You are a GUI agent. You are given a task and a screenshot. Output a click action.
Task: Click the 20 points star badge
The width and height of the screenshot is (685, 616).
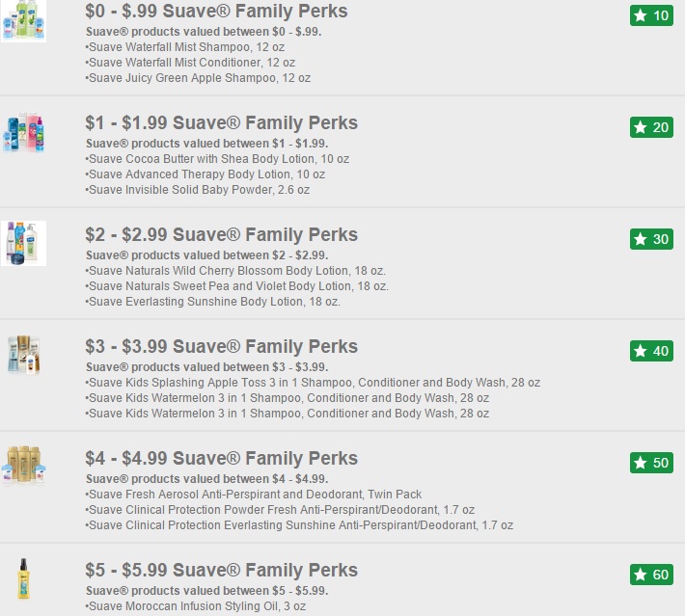[x=651, y=127]
